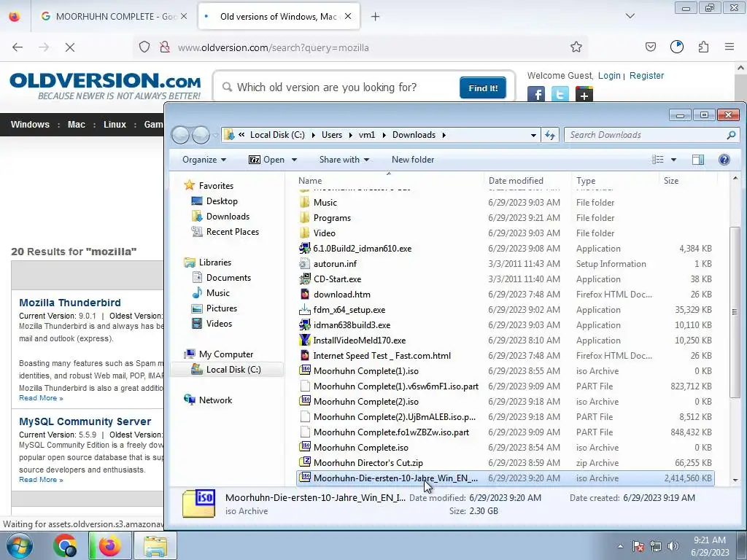Select Local Disk (C:) in navigation pane
This screenshot has height=560, width=747.
(x=226, y=370)
